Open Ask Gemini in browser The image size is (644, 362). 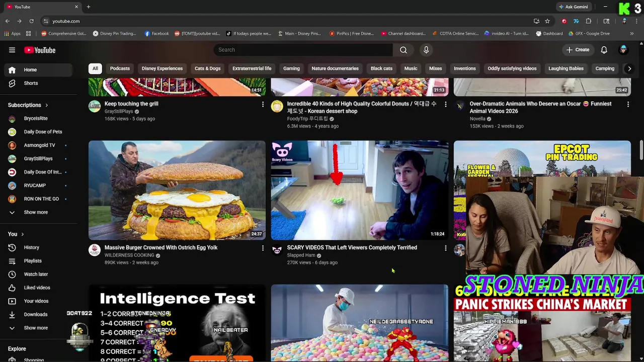[x=573, y=7]
